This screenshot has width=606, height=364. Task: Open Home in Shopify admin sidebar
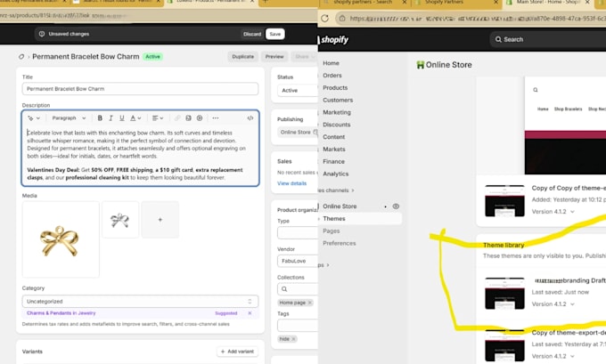point(331,63)
